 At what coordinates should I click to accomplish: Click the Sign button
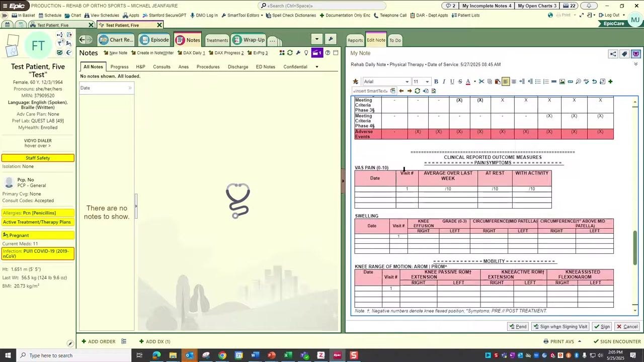tap(602, 327)
